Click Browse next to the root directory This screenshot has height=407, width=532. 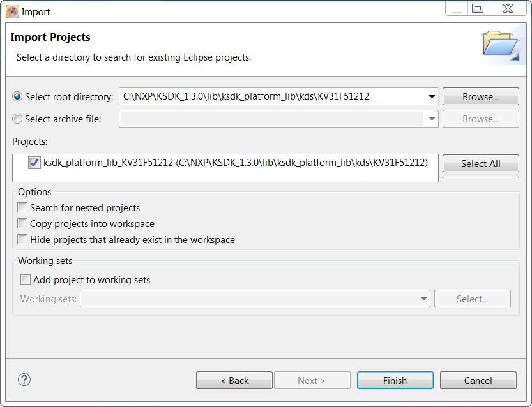480,97
